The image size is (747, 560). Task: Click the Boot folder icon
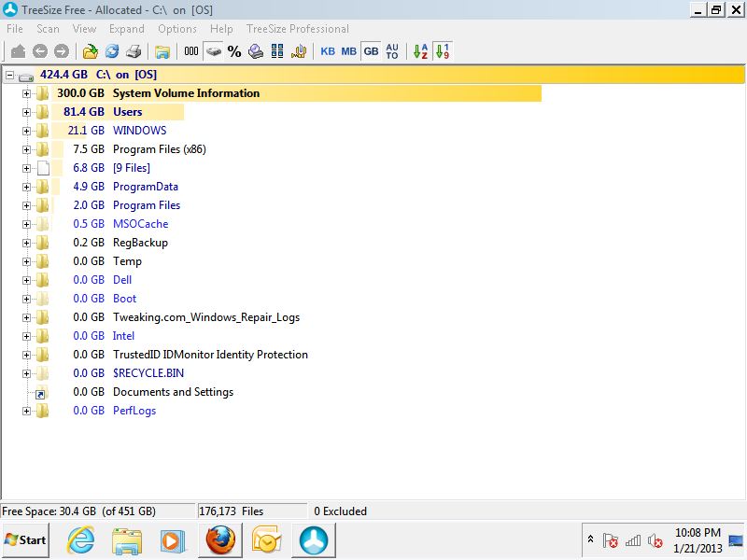click(42, 299)
